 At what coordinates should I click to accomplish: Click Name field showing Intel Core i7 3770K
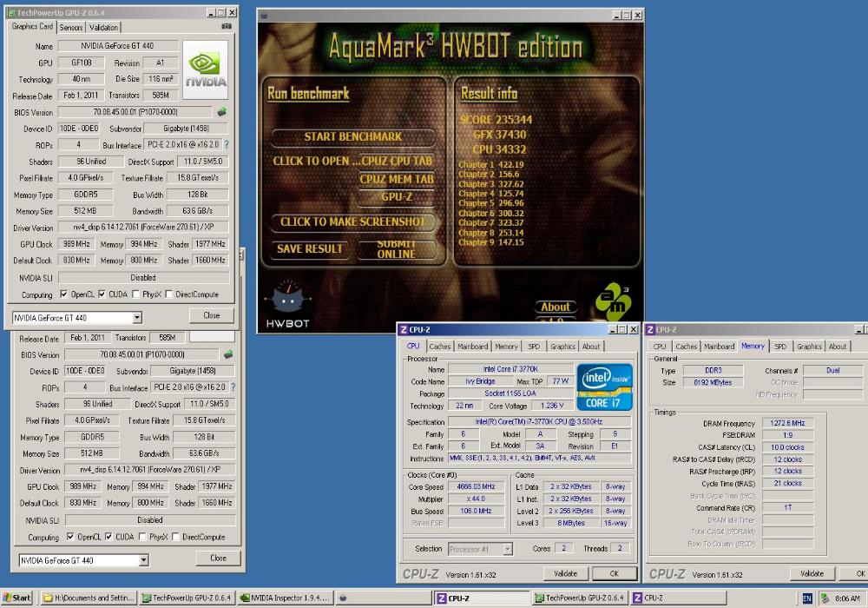510,369
